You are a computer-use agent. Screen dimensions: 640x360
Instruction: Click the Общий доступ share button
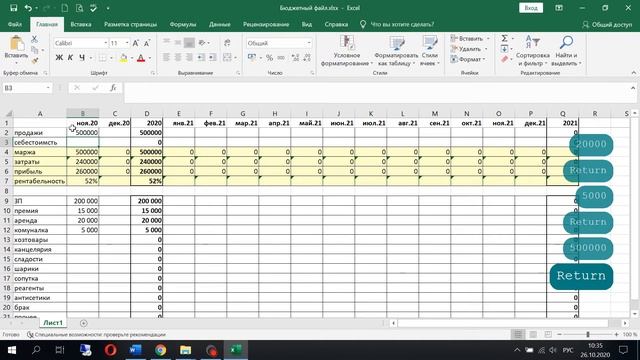tap(607, 24)
